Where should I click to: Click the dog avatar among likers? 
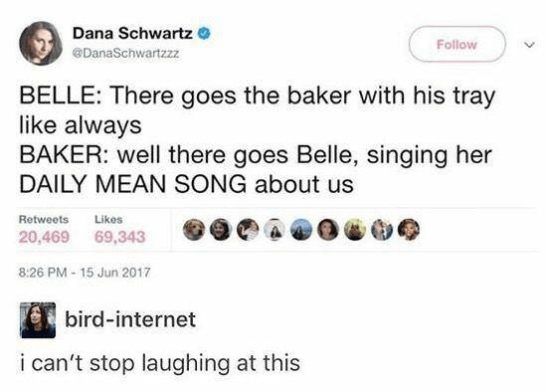194,230
